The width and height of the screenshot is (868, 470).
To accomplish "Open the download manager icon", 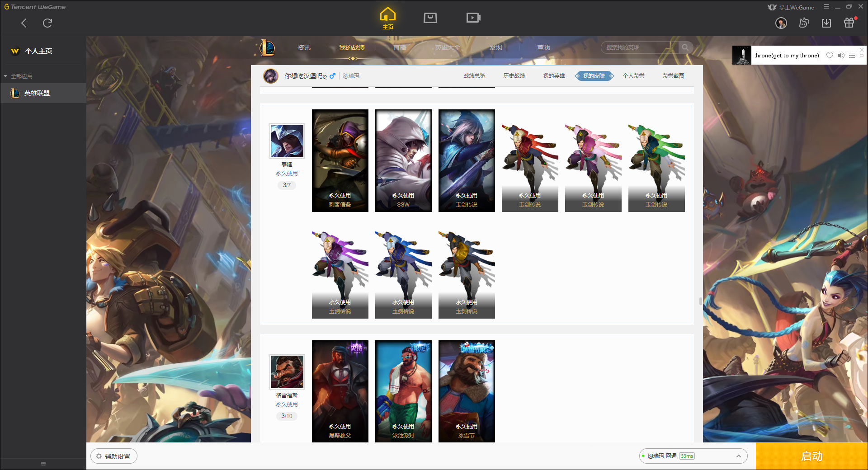I will click(826, 23).
